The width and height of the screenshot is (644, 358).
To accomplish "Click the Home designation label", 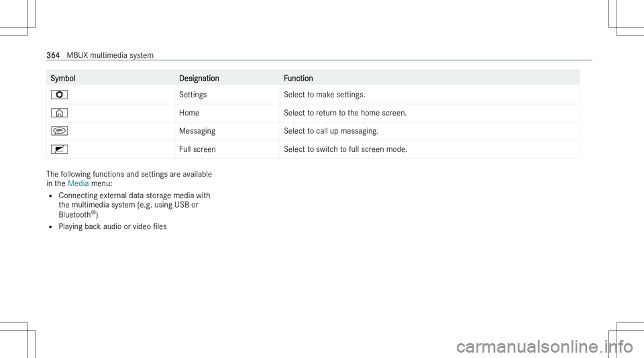I will tap(189, 113).
